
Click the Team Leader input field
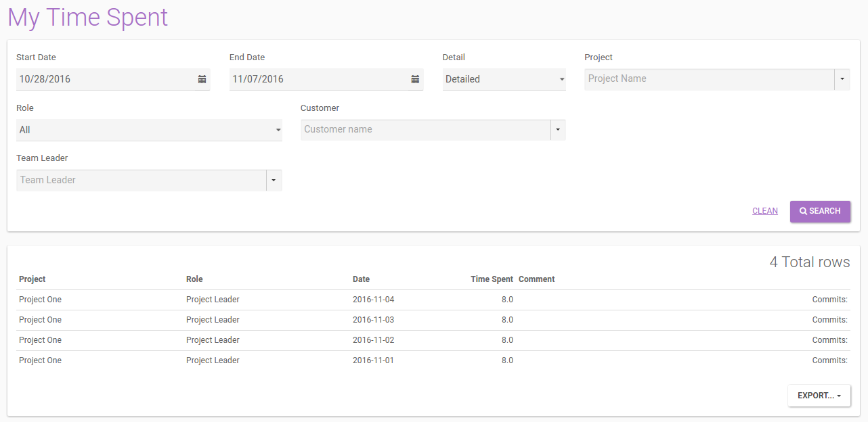point(141,181)
